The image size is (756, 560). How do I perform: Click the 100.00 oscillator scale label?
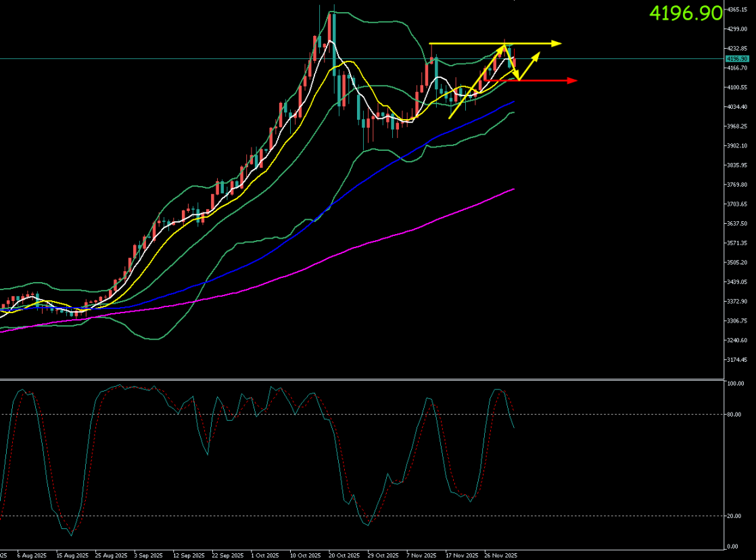point(734,383)
